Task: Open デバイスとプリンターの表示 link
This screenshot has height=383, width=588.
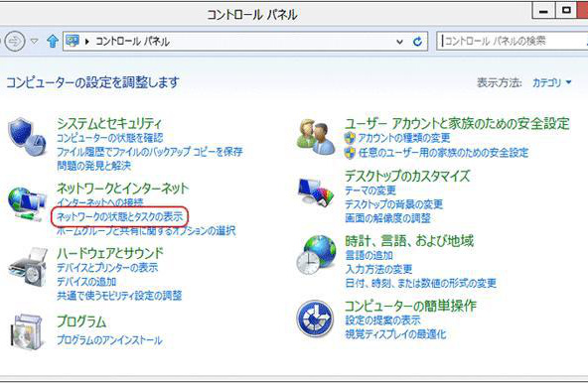Action: click(107, 268)
